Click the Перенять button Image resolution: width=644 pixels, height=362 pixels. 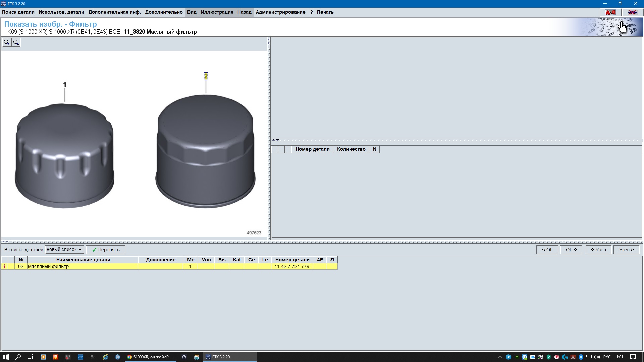point(105,250)
